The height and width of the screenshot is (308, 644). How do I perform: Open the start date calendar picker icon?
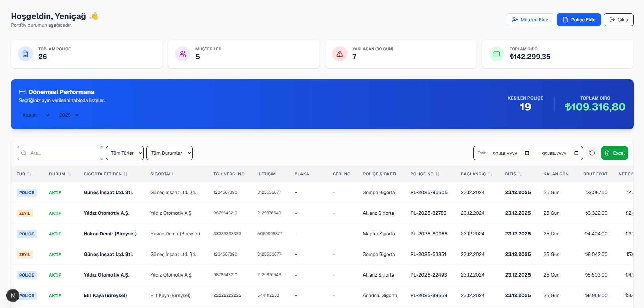tap(527, 153)
